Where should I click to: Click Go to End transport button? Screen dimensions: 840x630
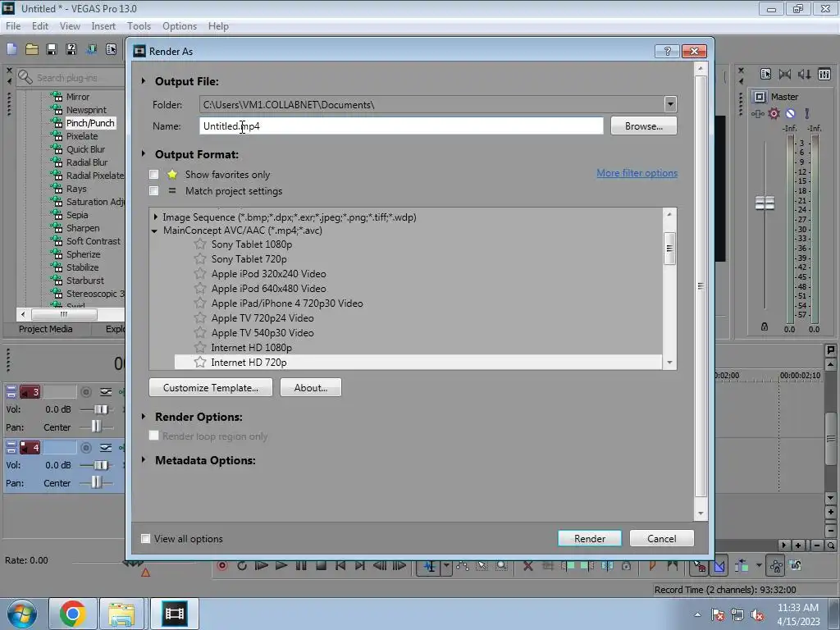pos(360,566)
